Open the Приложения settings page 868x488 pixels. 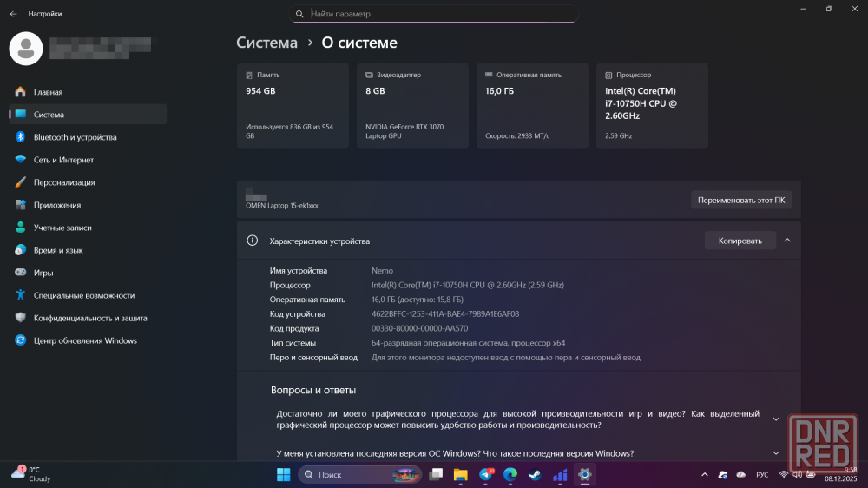point(57,205)
